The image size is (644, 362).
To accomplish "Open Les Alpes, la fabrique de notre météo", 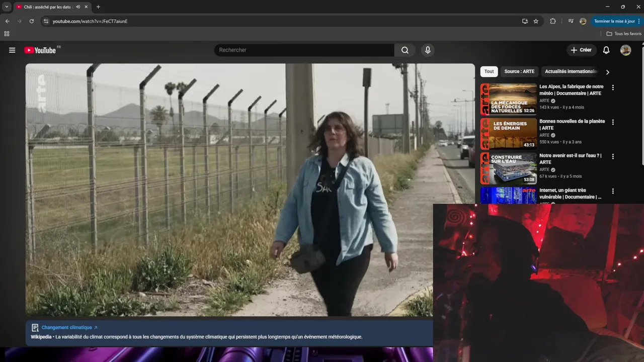I will pyautogui.click(x=572, y=90).
